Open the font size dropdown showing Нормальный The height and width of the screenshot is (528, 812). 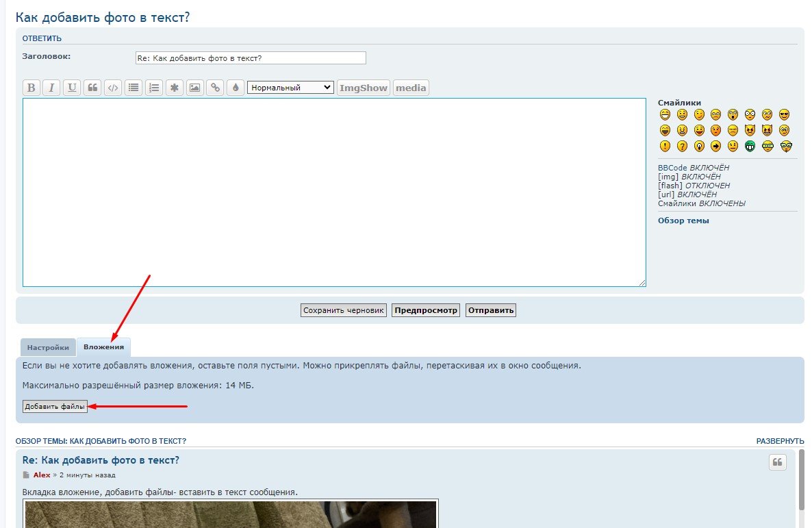290,88
